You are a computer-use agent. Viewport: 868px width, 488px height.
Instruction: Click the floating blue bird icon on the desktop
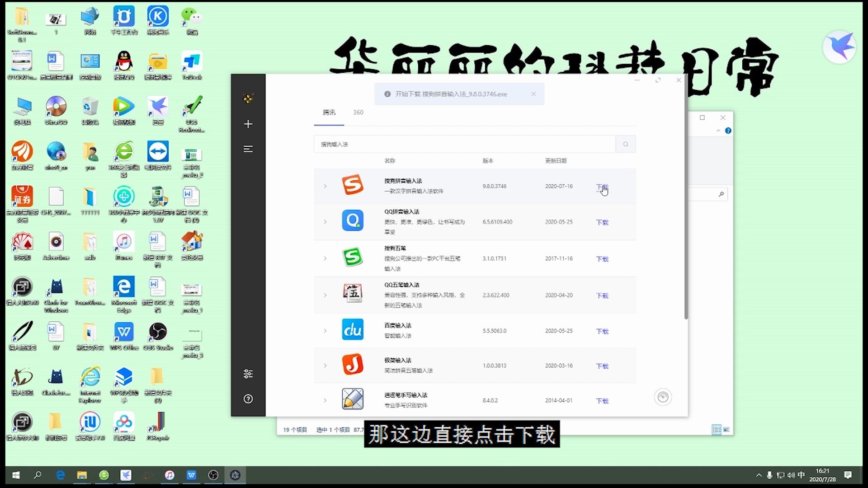tap(840, 47)
